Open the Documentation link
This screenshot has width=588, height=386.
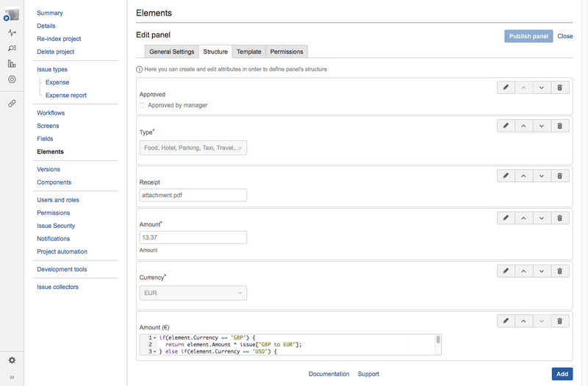(x=329, y=374)
